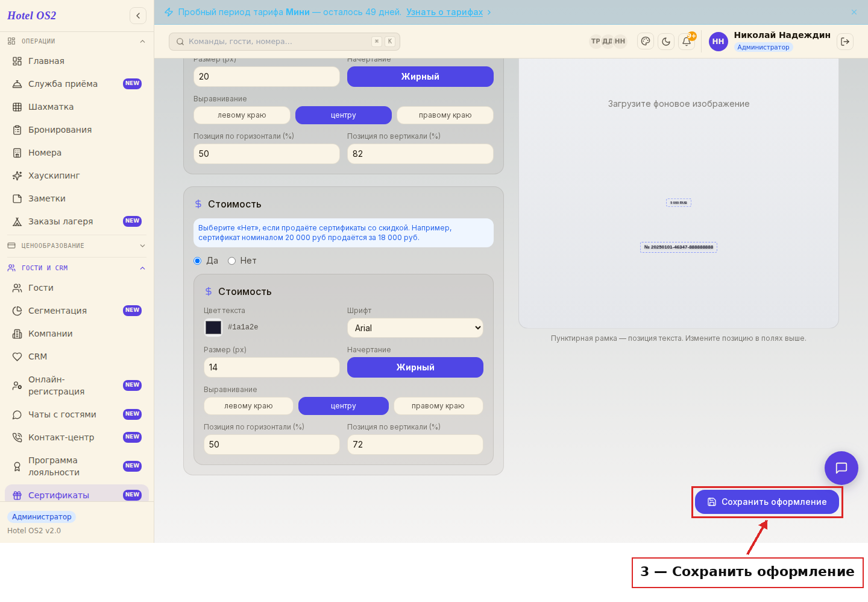The height and width of the screenshot is (602, 868).
Task: Open the chat support bubble button
Action: [x=841, y=468]
